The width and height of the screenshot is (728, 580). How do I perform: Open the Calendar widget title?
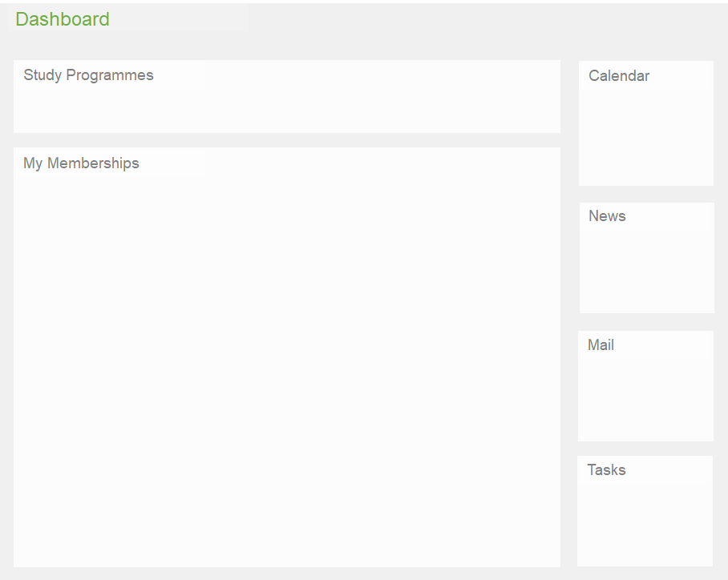619,76
